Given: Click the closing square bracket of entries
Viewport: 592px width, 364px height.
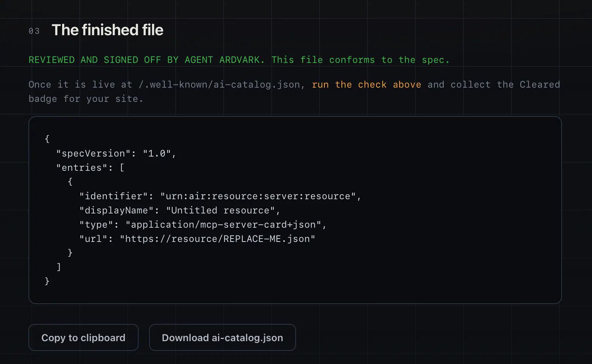Looking at the screenshot, I should pyautogui.click(x=59, y=267).
